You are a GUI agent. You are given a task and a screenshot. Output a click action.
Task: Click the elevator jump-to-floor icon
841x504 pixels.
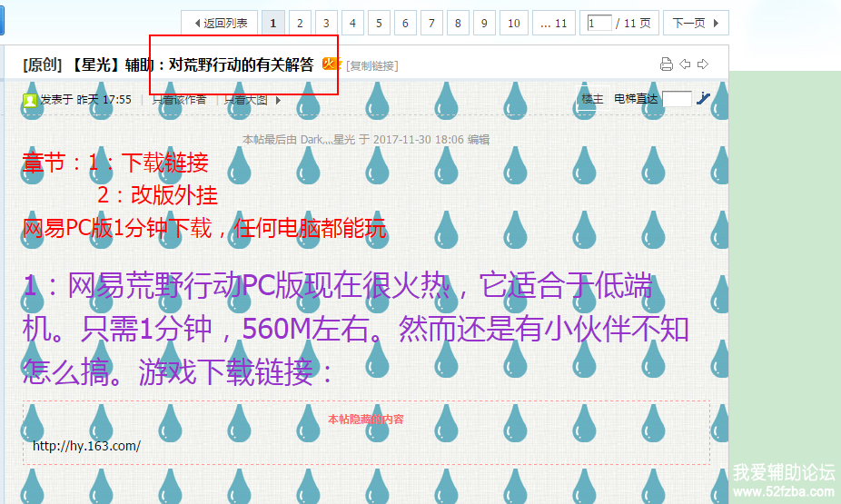[703, 99]
